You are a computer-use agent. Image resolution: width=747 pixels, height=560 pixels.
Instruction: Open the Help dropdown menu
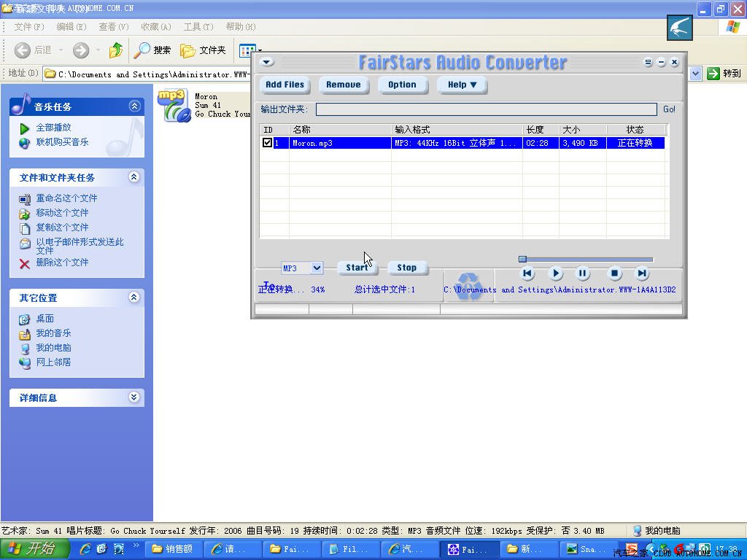[462, 85]
